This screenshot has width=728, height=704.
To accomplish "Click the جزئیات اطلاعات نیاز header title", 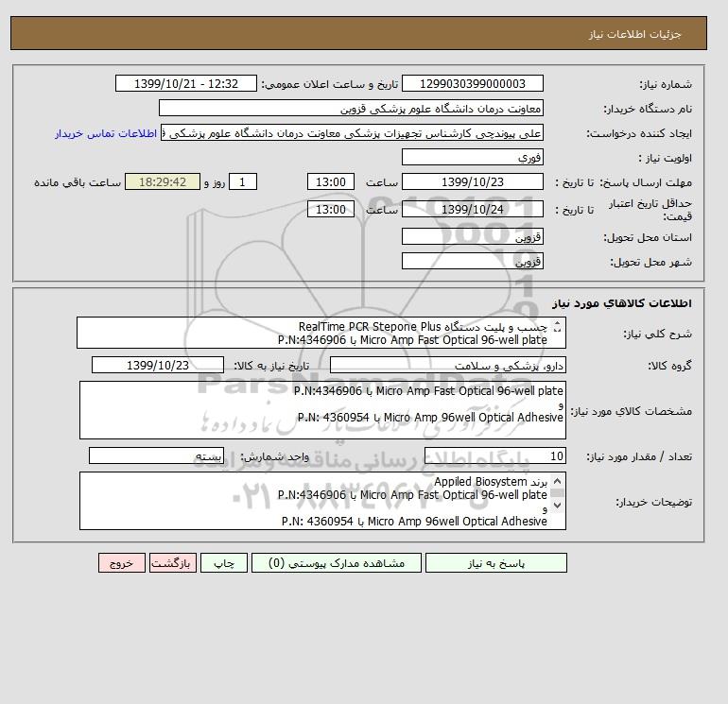I will click(634, 34).
